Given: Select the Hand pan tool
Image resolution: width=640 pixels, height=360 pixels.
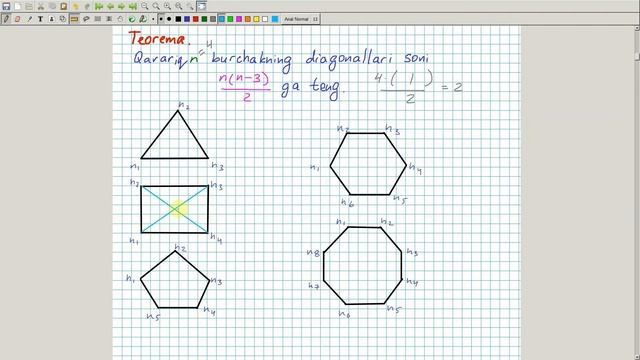Looking at the screenshot, I should [120, 19].
